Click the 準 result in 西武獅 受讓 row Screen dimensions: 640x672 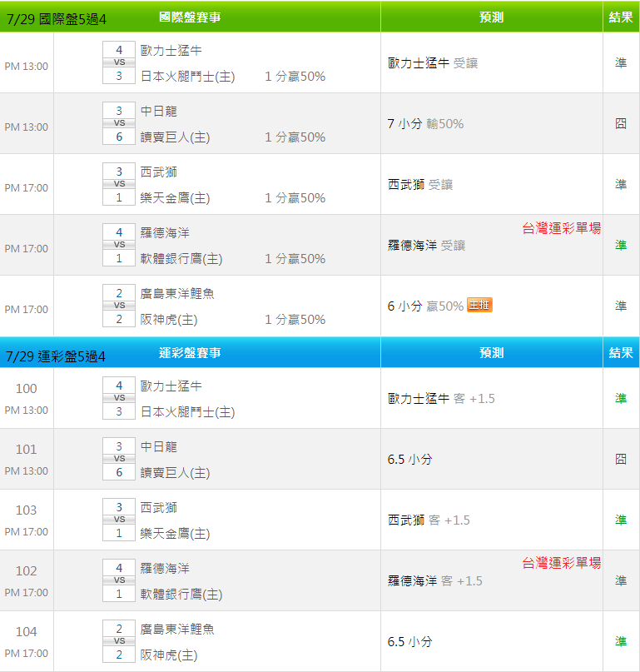[x=621, y=185]
